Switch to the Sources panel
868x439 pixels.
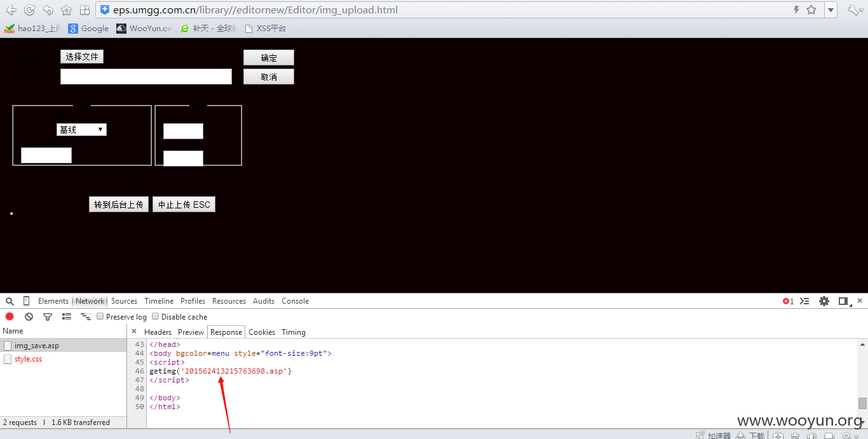pyautogui.click(x=124, y=301)
